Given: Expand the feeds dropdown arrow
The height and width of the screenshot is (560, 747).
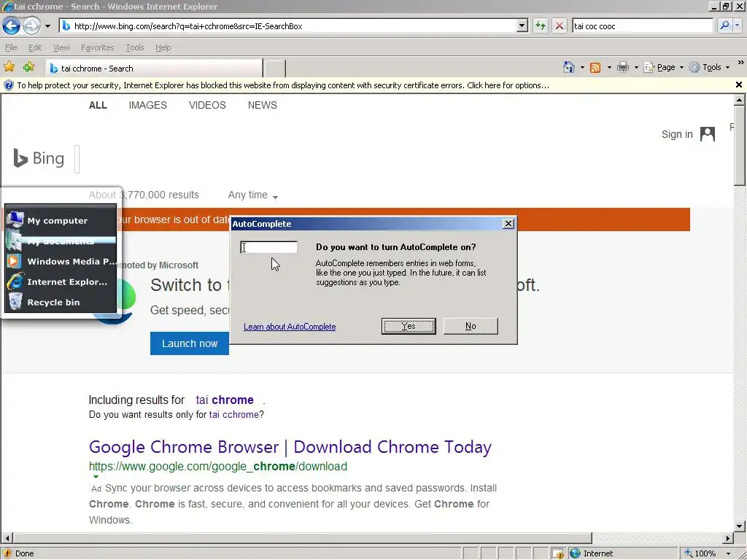Looking at the screenshot, I should click(609, 68).
